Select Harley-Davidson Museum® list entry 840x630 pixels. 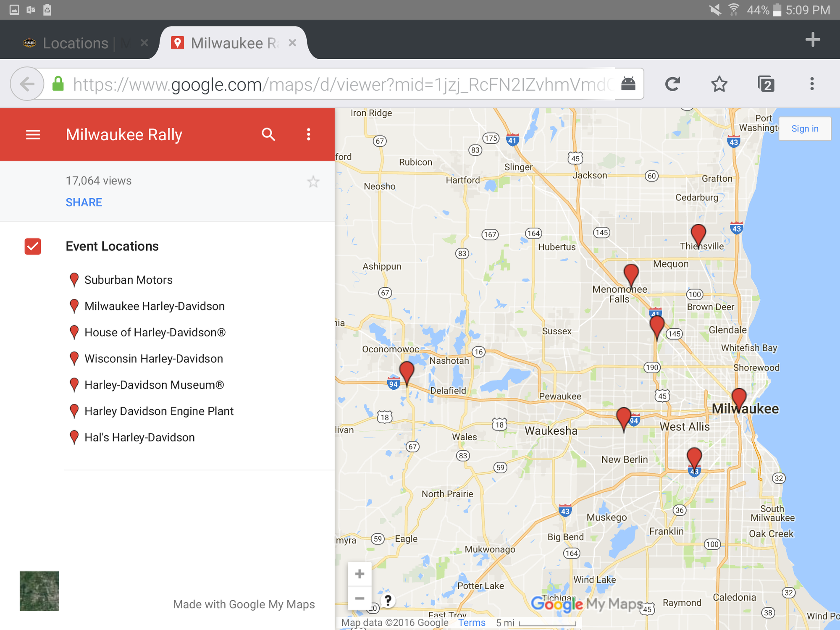click(x=154, y=385)
